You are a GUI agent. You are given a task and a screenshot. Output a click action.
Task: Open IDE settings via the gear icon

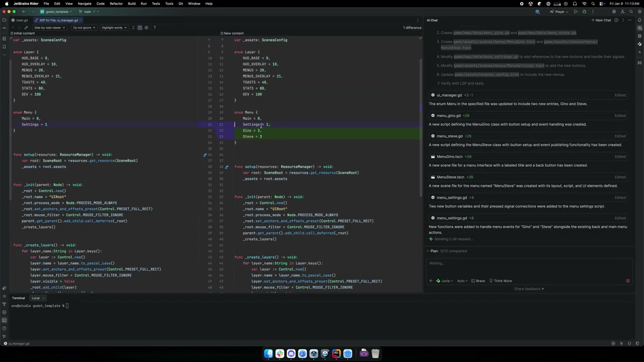[x=639, y=12]
